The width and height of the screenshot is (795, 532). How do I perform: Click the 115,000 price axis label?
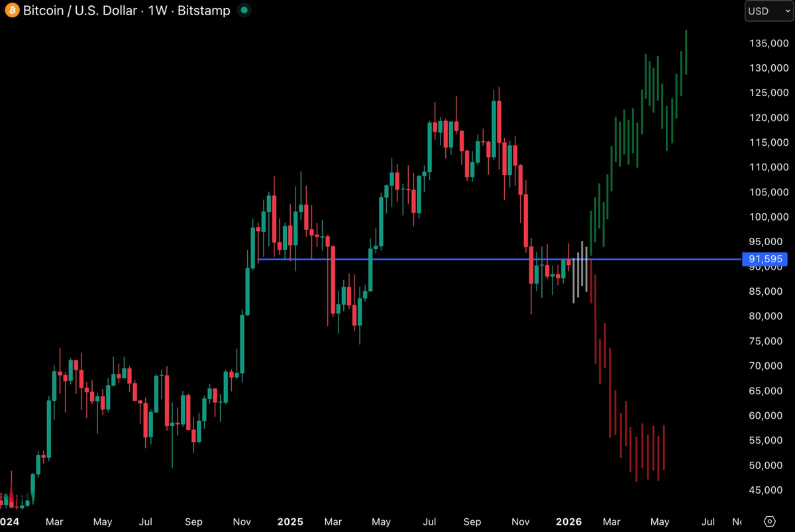tap(768, 142)
